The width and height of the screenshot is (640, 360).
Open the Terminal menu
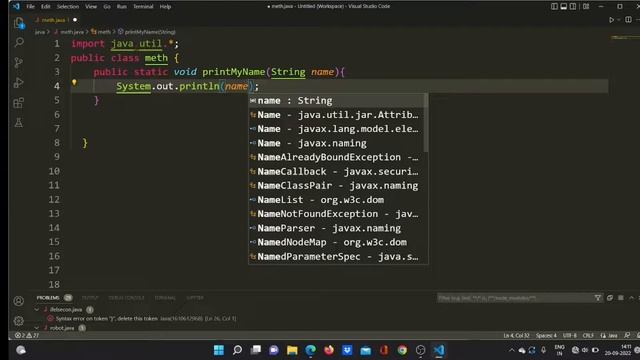click(x=143, y=7)
